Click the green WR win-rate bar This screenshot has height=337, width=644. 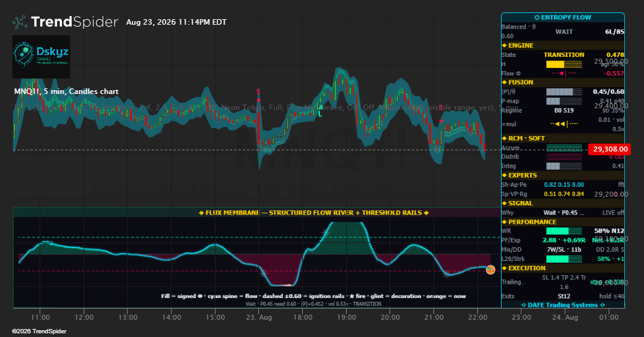tap(564, 231)
